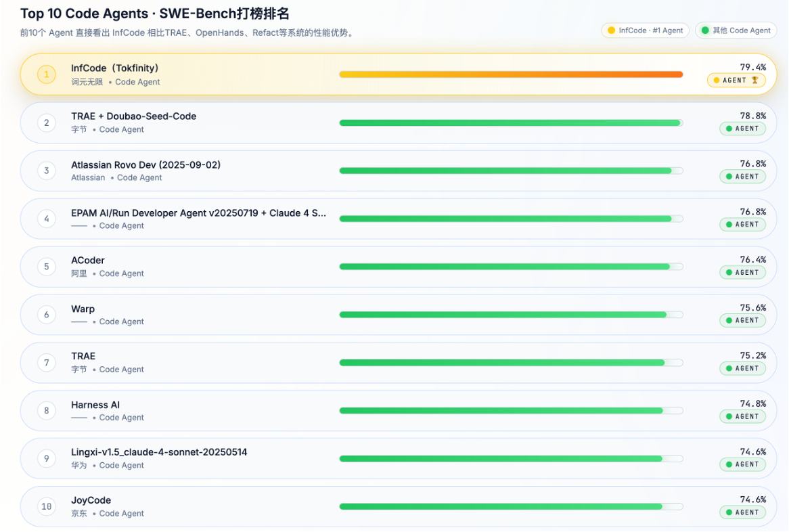The image size is (789, 532).
Task: Click the AGENT badge for JoyCode row
Action: (x=742, y=512)
